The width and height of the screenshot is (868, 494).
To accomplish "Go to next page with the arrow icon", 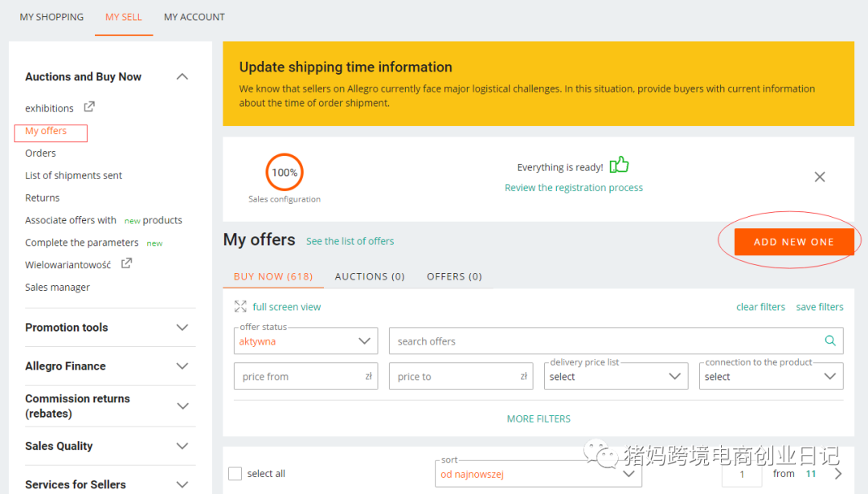I will coord(837,473).
